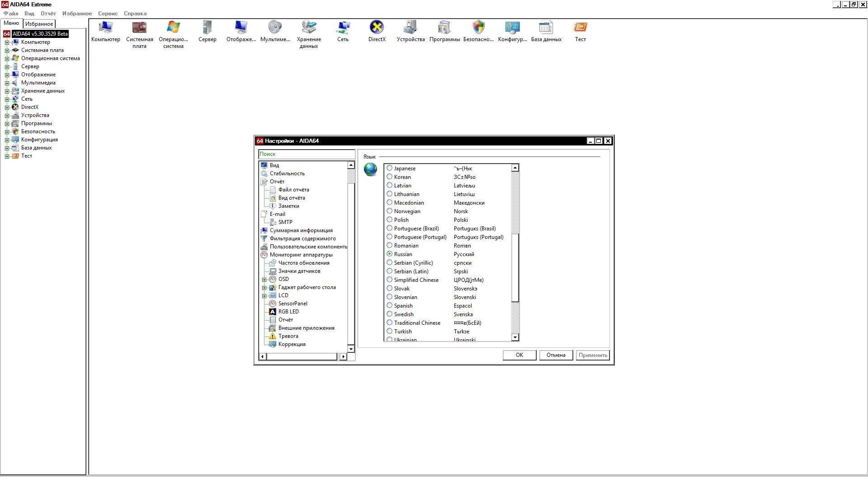
Task: Expand Отображение node in left tree
Action: [7, 75]
